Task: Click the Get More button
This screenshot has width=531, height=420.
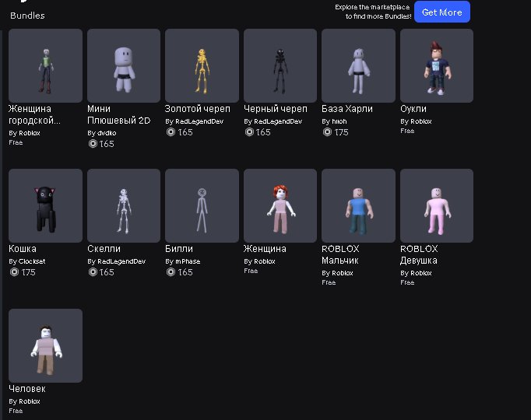Action: [x=442, y=12]
